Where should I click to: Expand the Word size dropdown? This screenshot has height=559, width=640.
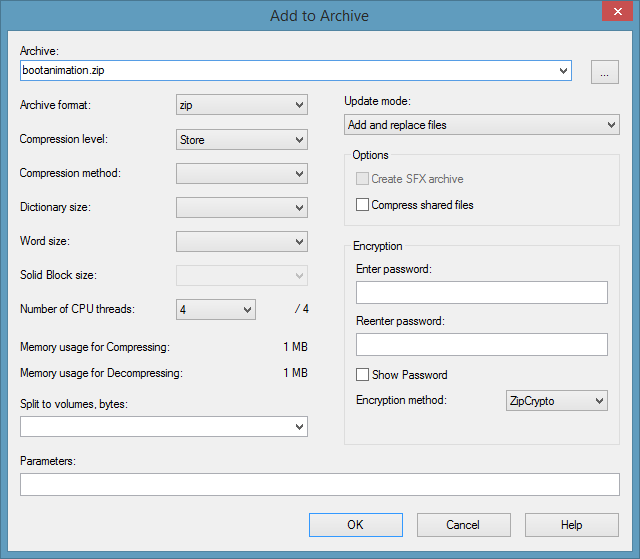tap(241, 242)
